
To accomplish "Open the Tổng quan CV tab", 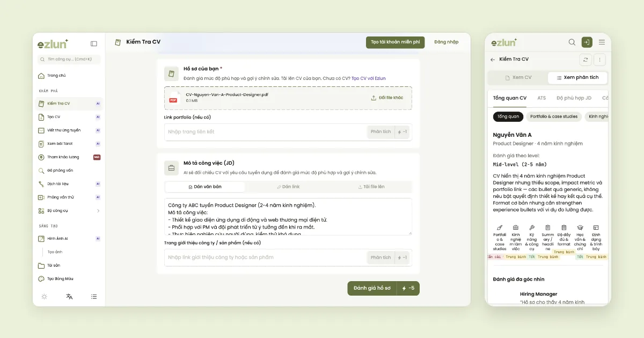I will 510,98.
